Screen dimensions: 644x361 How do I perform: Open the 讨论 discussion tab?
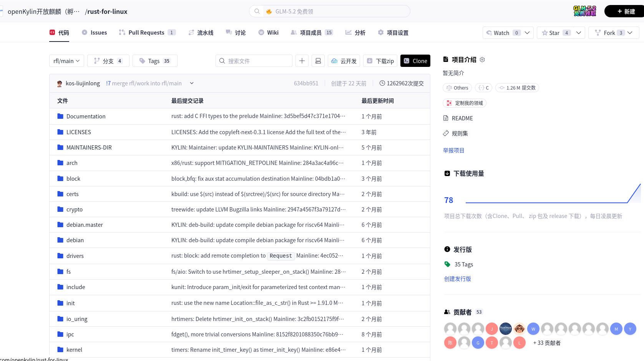(236, 33)
